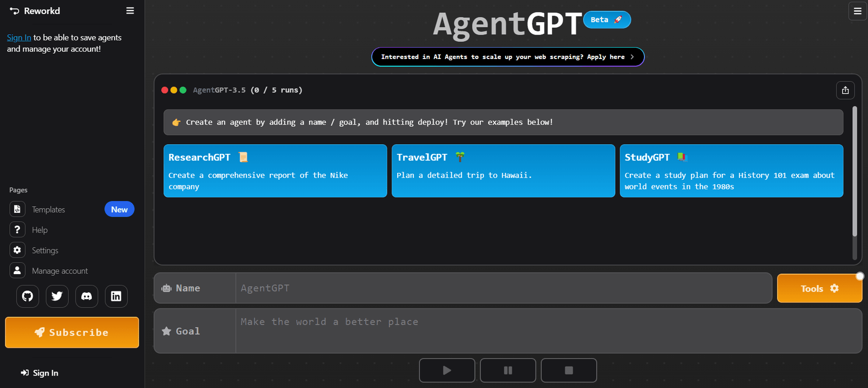Expand the web scraping Apply here banner

508,57
